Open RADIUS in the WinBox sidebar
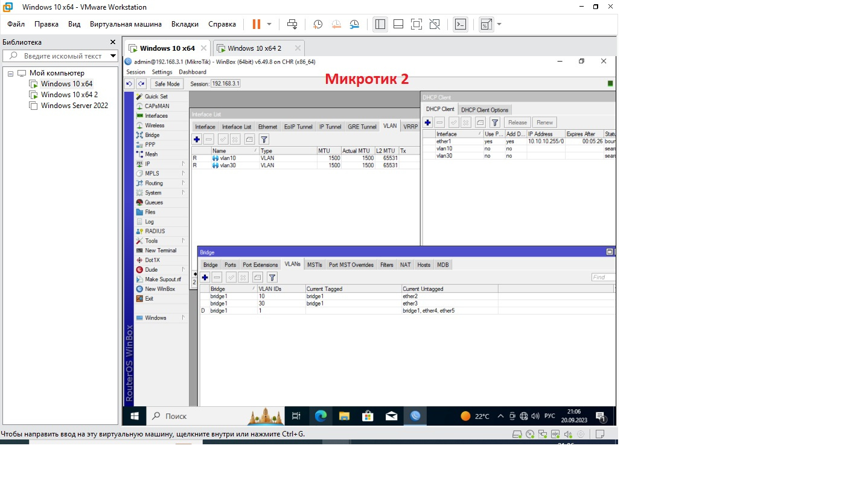The image size is (868, 495). tap(155, 231)
